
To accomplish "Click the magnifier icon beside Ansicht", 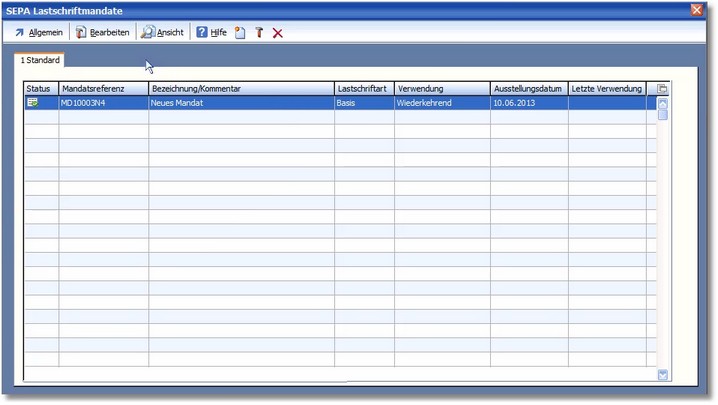I will click(x=148, y=33).
